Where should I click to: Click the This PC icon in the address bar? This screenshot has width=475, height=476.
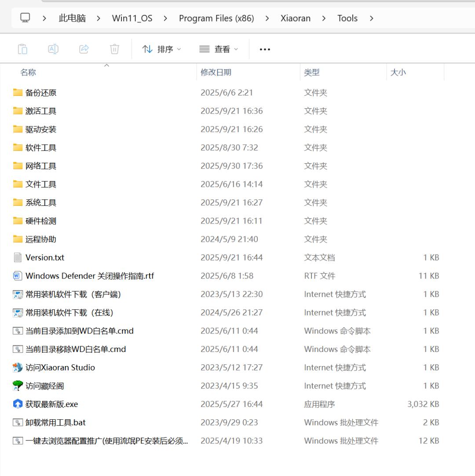[x=25, y=18]
